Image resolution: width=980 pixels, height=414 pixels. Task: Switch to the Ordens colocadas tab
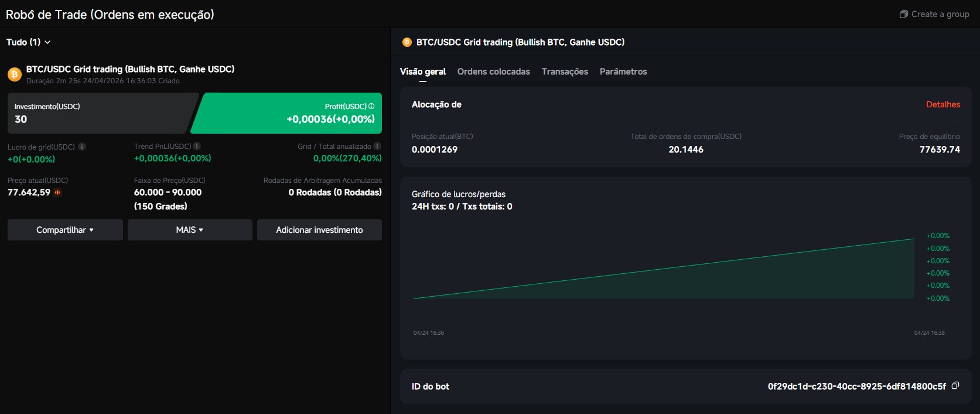[x=494, y=72]
